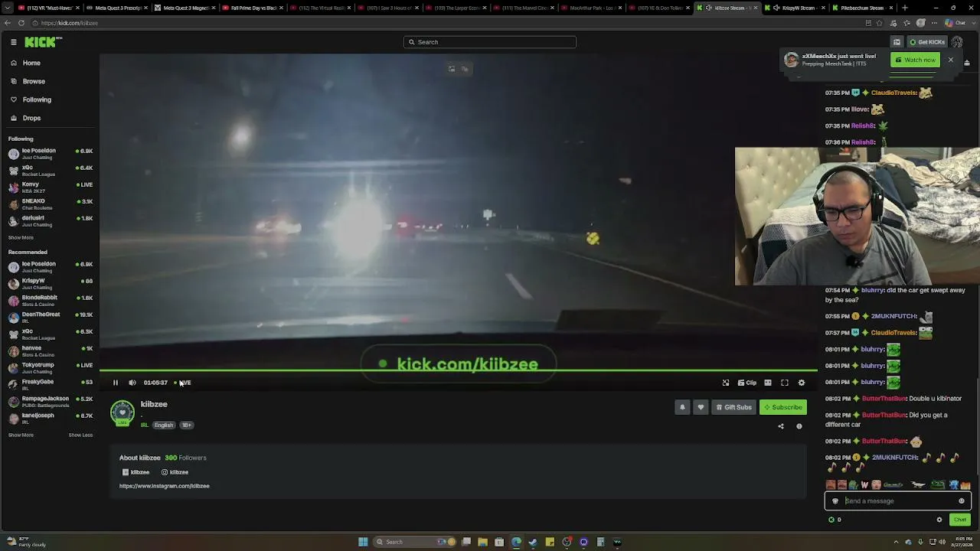The width and height of the screenshot is (980, 551).
Task: Open DeenTheGreat's IRL stream
Action: pos(50,318)
